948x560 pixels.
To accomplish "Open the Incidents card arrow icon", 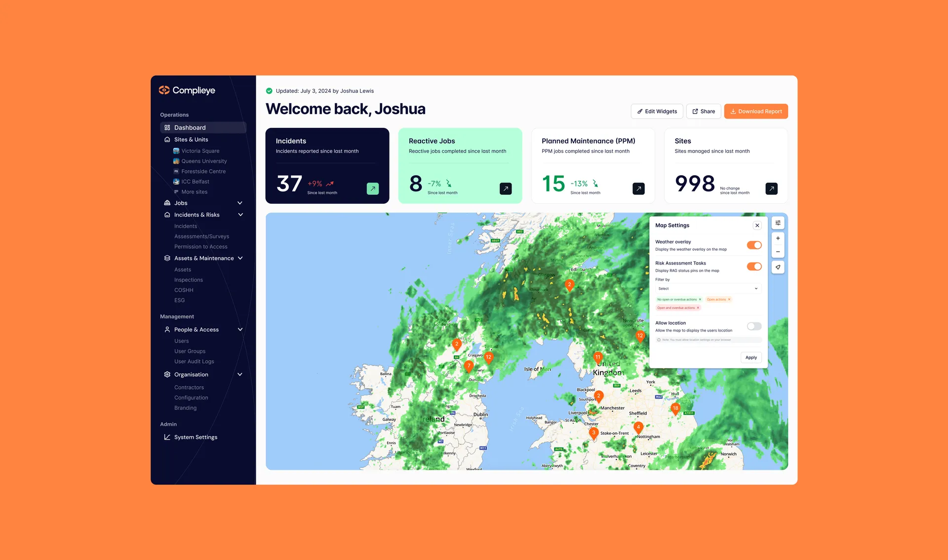I will [373, 188].
